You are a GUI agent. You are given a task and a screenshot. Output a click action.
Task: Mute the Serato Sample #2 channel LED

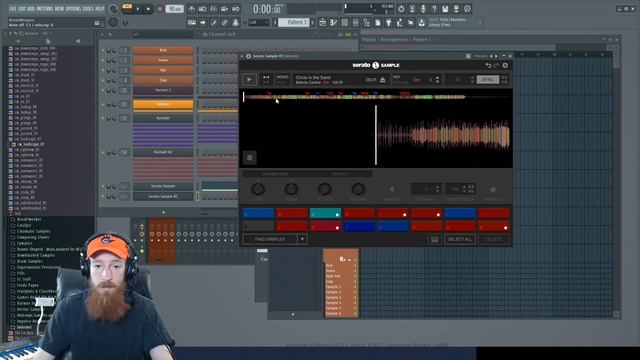click(103, 197)
